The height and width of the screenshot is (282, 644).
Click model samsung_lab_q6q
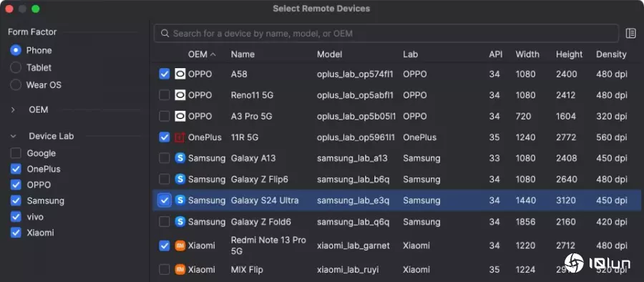click(353, 222)
